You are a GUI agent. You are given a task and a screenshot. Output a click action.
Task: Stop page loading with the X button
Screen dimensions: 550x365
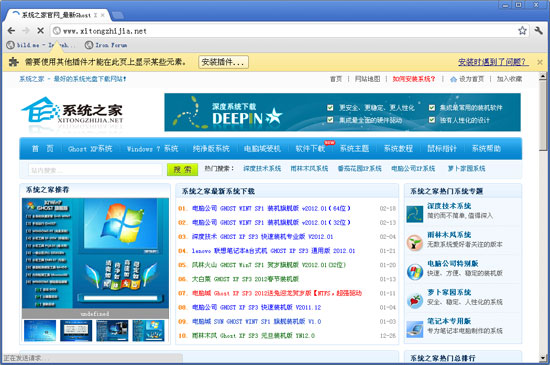(x=40, y=31)
